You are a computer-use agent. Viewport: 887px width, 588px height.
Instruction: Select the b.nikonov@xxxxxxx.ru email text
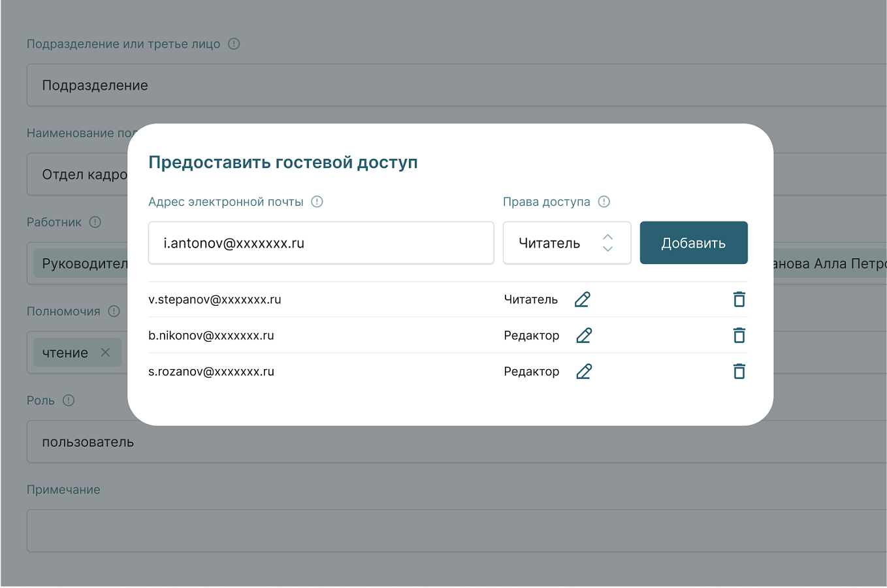(211, 335)
